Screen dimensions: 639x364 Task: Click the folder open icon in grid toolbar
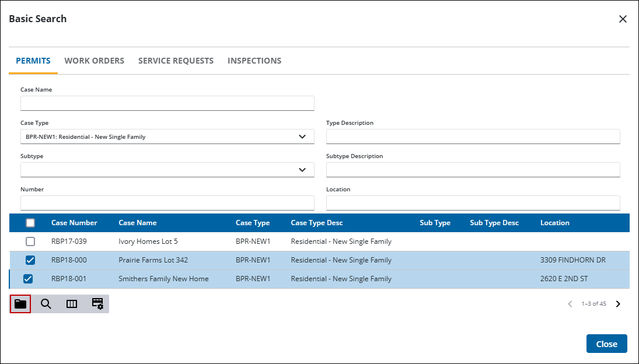[x=20, y=304]
